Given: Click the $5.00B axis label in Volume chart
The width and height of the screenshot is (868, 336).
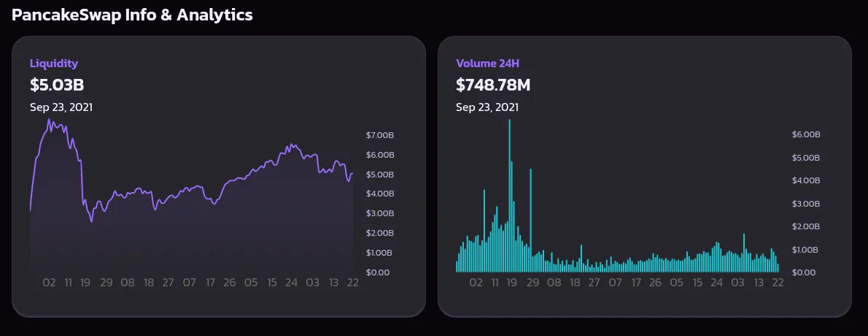Looking at the screenshot, I should click(x=805, y=158).
